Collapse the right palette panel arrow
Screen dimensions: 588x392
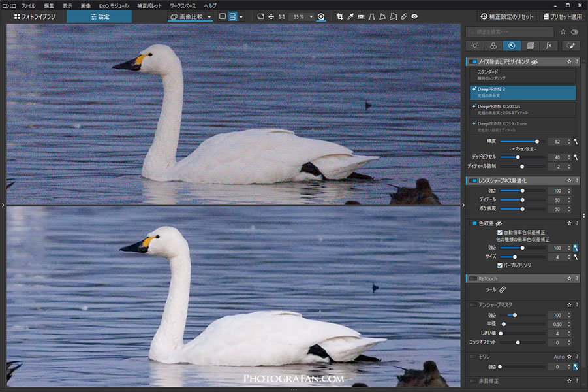click(x=463, y=205)
